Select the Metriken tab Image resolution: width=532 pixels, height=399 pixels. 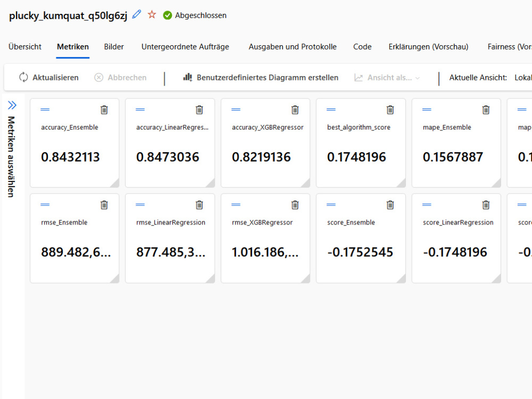pyautogui.click(x=73, y=47)
